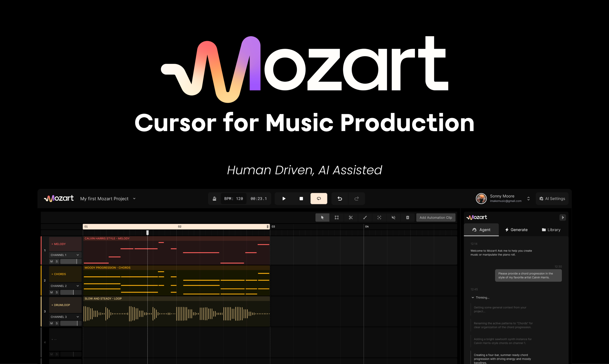Switch to the Agent tab

pos(481,230)
